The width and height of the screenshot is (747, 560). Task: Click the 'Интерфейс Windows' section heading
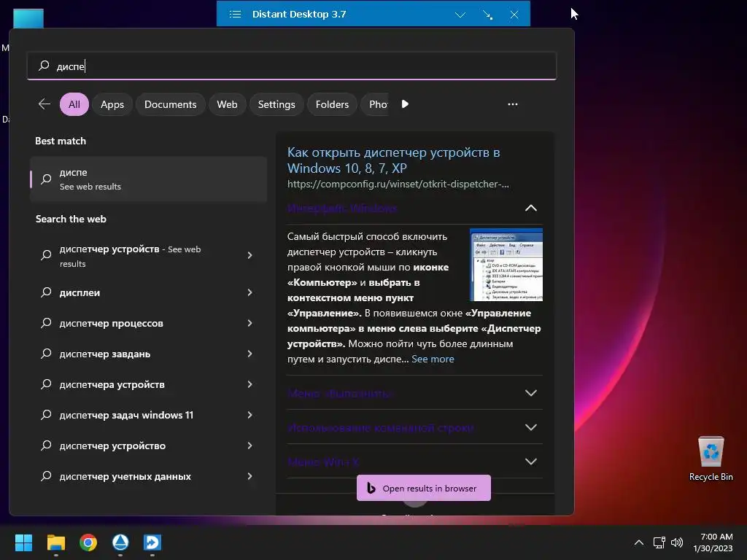coord(342,208)
